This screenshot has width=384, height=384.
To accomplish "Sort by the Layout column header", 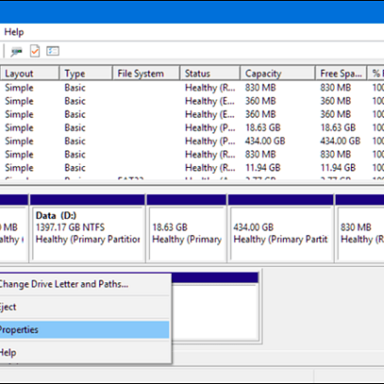I will (30, 73).
